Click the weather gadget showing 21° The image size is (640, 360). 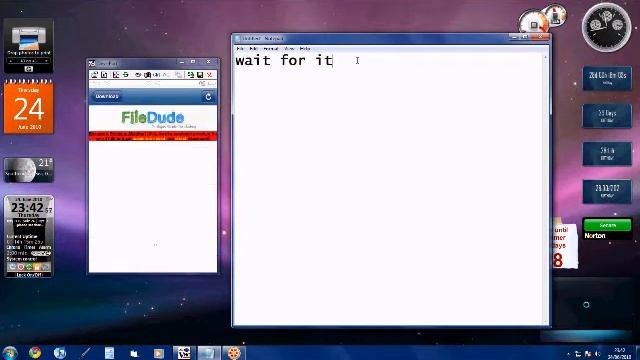(x=29, y=170)
